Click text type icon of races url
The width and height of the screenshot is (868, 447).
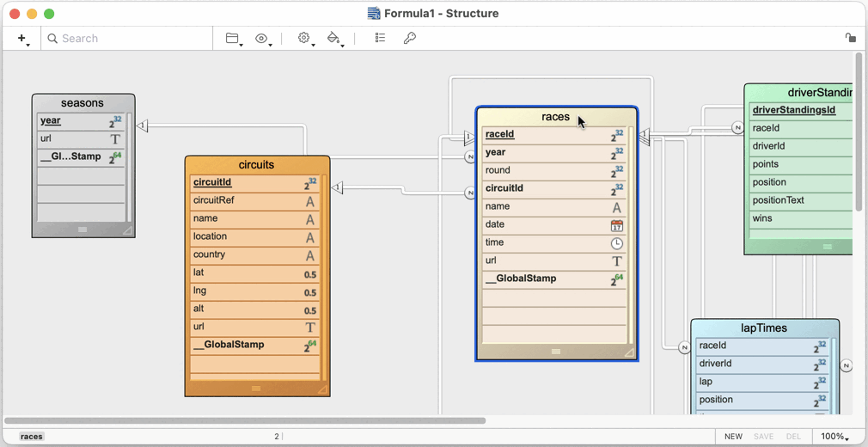point(617,261)
